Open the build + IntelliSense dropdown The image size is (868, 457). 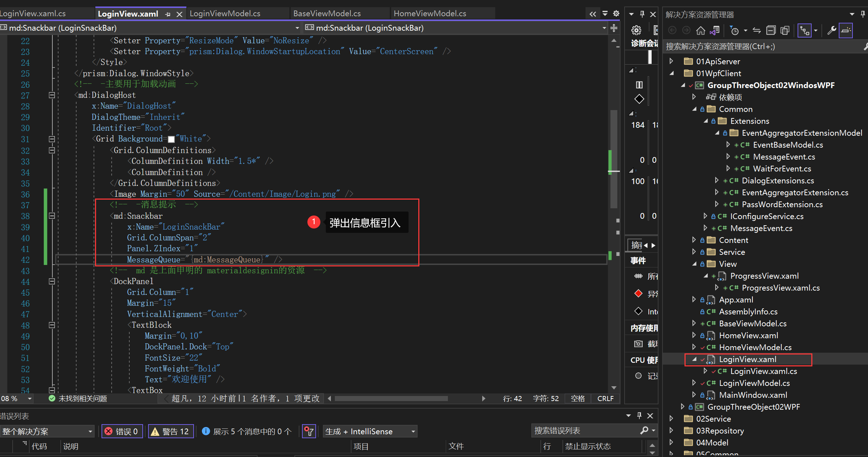[x=370, y=431]
